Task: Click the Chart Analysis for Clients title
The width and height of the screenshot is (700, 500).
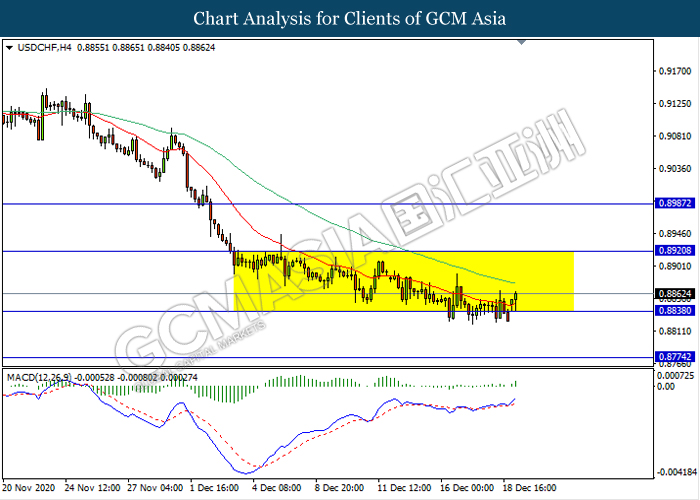Action: [x=350, y=18]
